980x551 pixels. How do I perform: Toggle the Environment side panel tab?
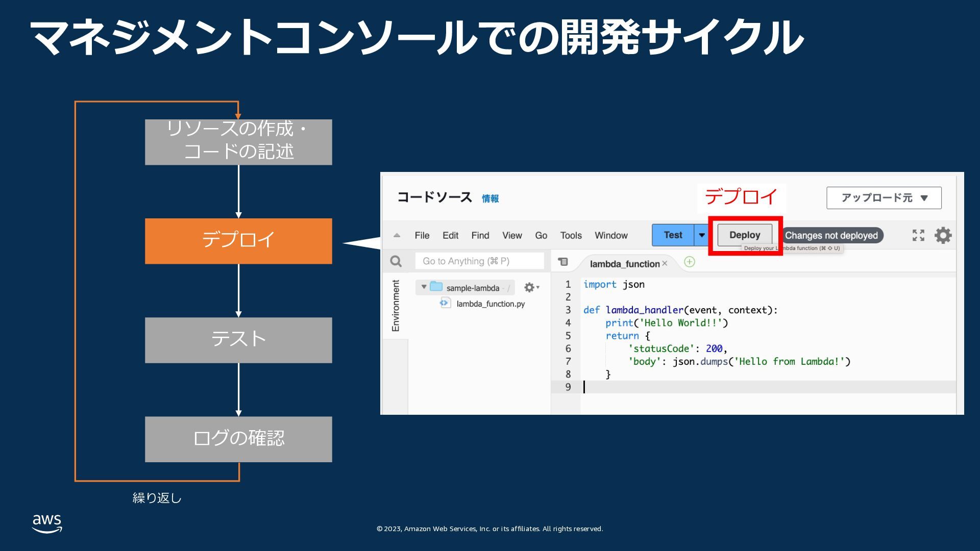(396, 306)
